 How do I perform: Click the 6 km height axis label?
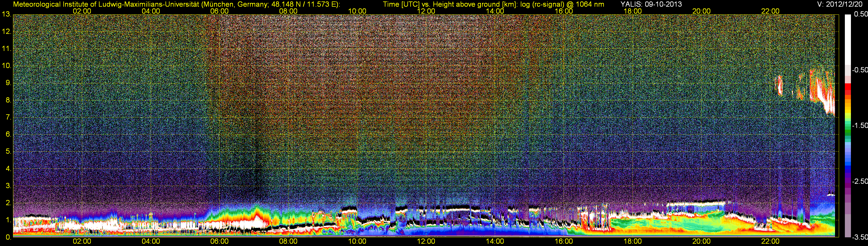coord(8,134)
